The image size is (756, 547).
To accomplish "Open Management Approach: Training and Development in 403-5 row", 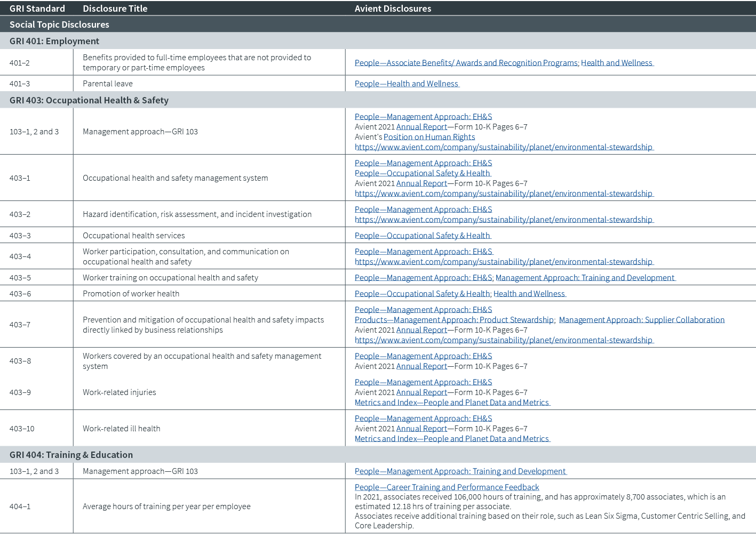I will (x=585, y=278).
